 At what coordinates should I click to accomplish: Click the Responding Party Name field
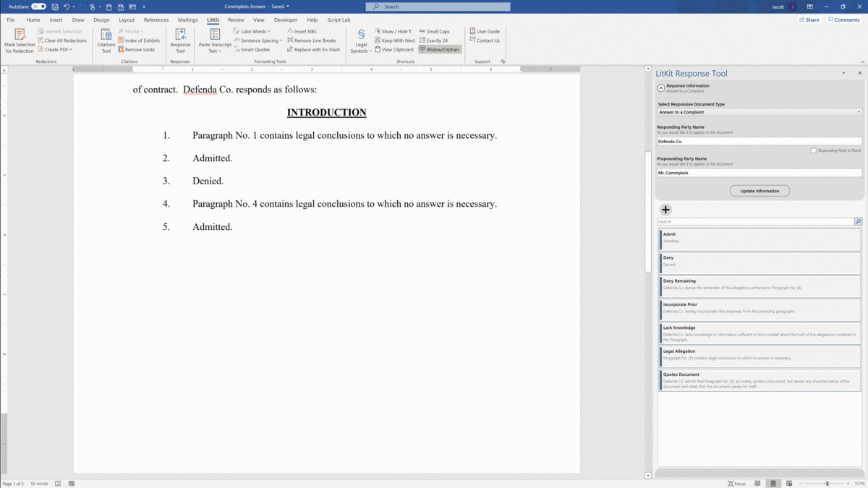tap(759, 142)
